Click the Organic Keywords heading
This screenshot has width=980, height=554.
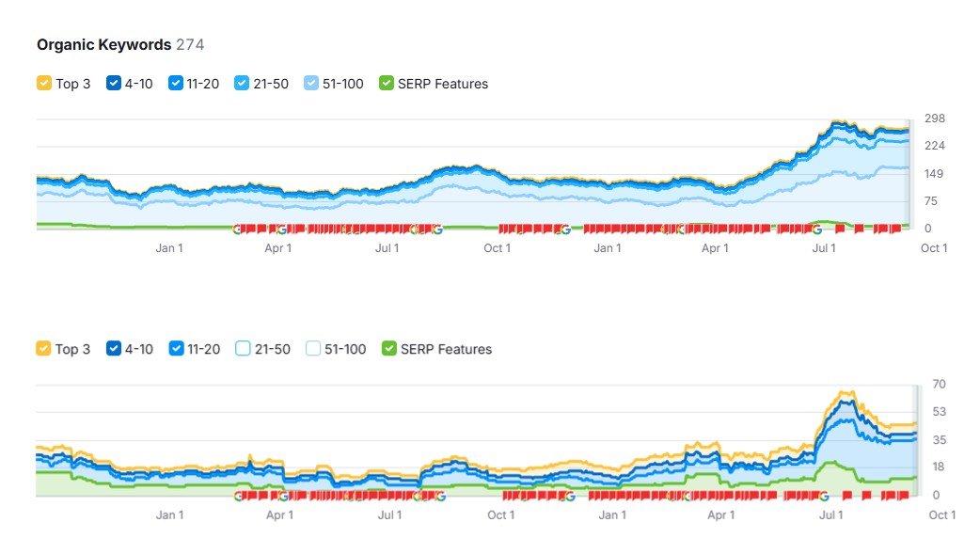tap(103, 44)
